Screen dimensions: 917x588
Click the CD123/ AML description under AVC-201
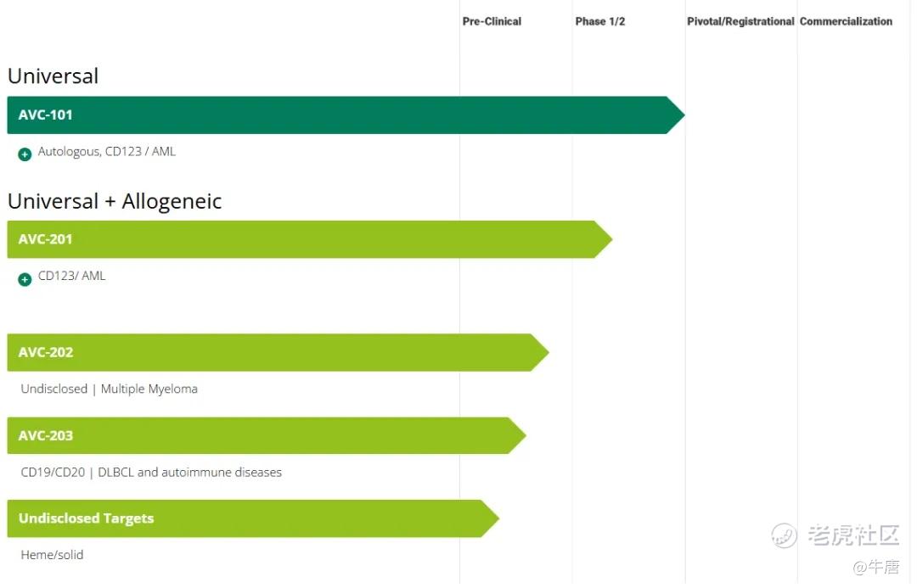71,276
